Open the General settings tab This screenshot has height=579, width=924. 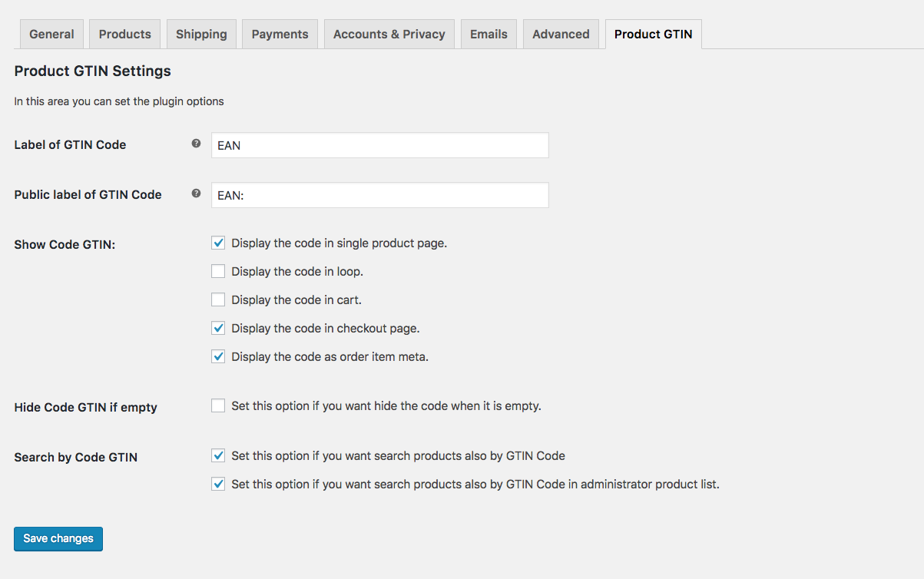pos(51,35)
